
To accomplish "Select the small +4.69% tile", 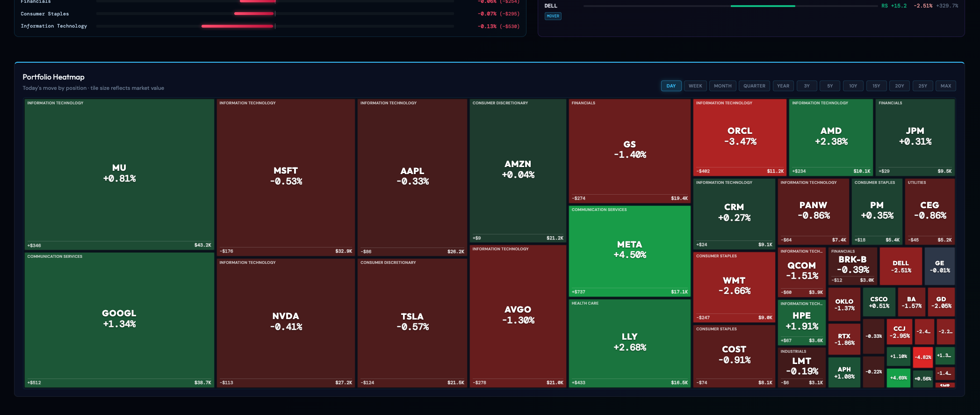I will click(898, 378).
